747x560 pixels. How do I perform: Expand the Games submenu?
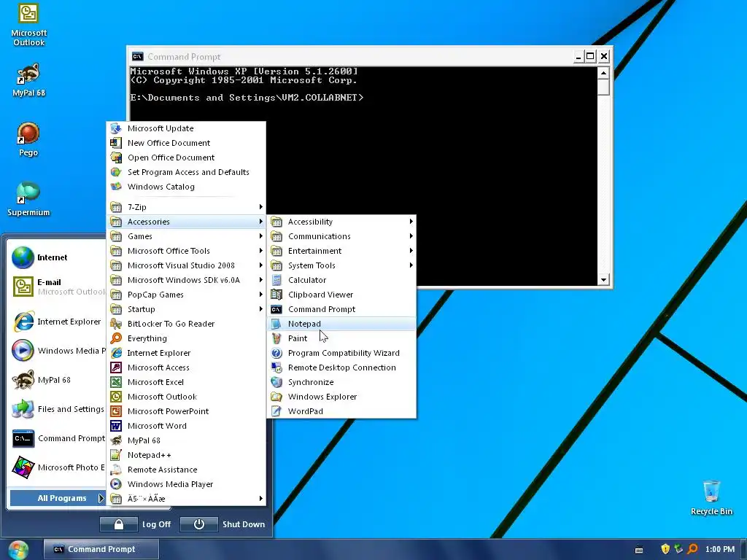coord(186,236)
